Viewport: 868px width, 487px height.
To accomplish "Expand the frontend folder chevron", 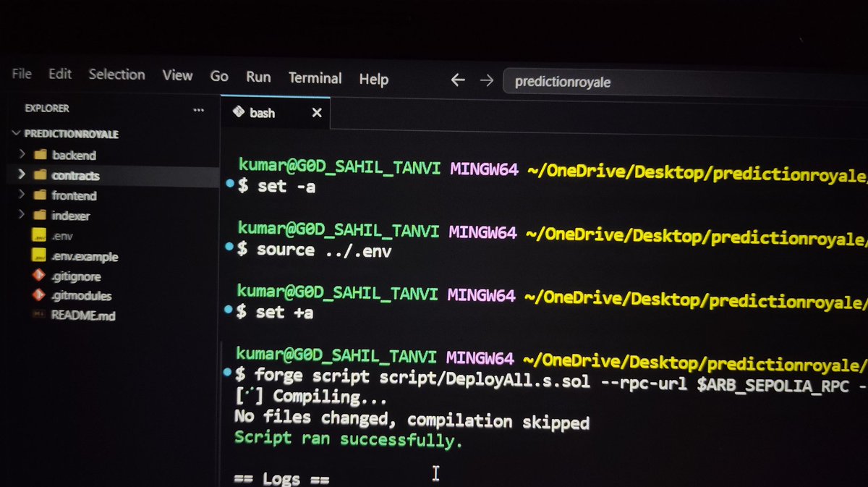I will (x=21, y=195).
